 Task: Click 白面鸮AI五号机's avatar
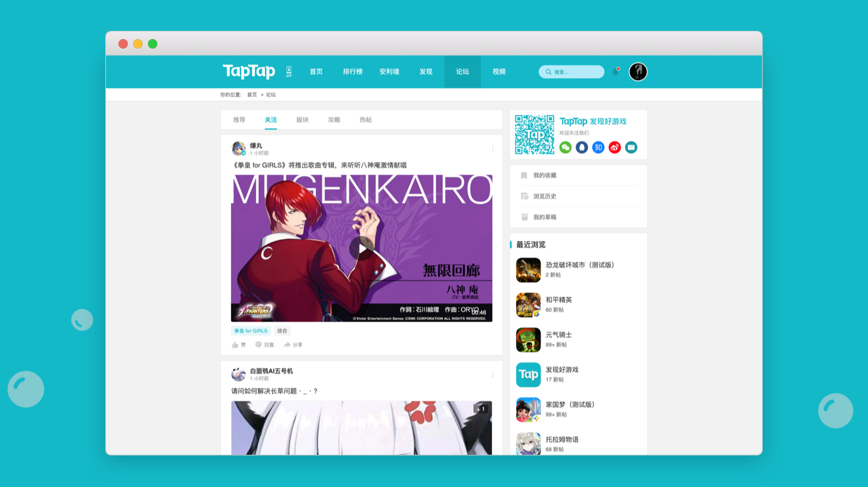pyautogui.click(x=238, y=375)
